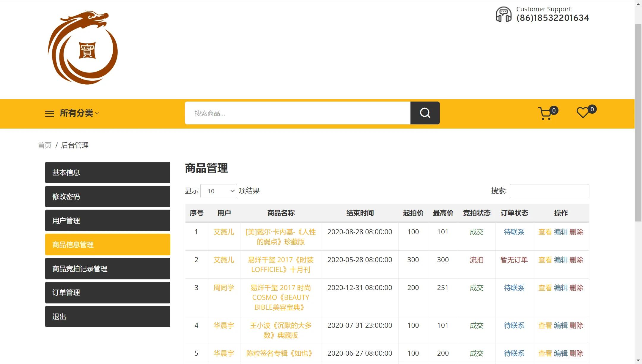Viewport: 642px width, 364px height.
Task: Open the results-per-page dropdown showing 10
Action: click(x=218, y=191)
